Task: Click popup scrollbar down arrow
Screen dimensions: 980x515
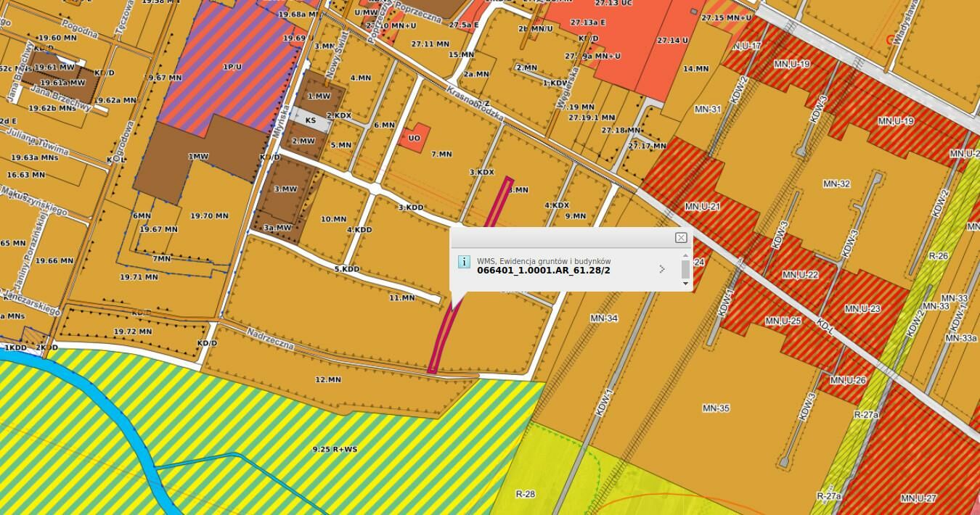Action: [x=685, y=284]
